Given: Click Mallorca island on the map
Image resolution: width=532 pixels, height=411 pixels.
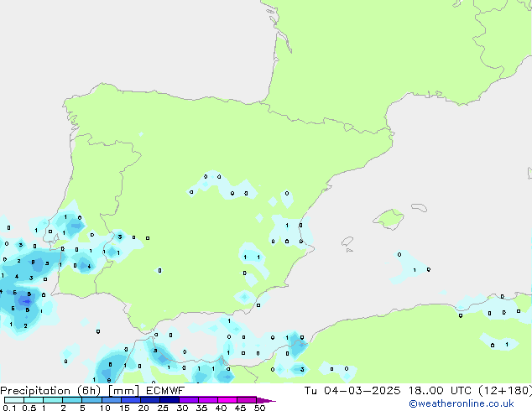Looking at the screenshot, I should (x=389, y=220).
